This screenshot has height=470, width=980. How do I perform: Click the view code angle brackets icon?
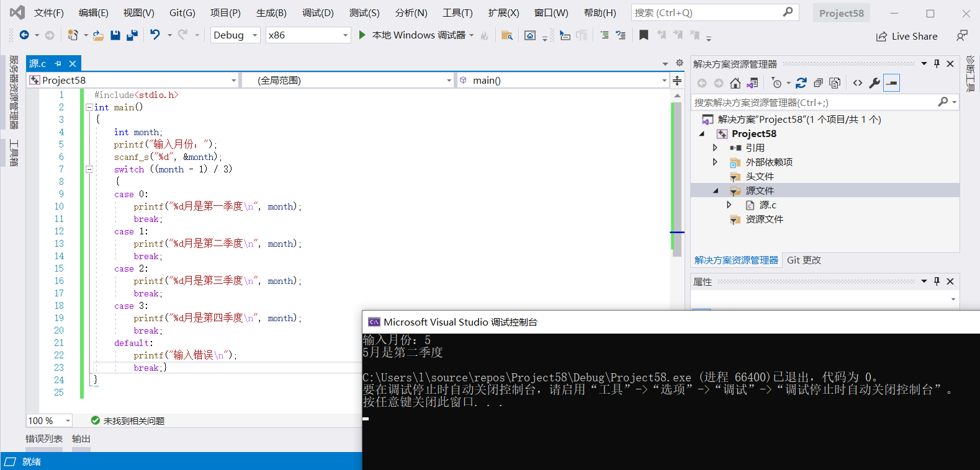[858, 83]
